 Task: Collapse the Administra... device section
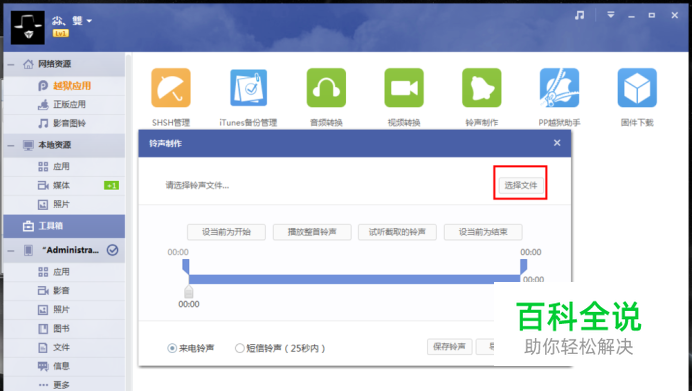point(11,250)
